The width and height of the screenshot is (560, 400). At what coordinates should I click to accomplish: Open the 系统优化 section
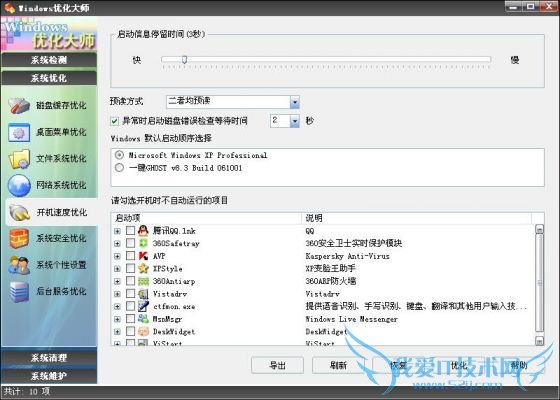tap(49, 78)
